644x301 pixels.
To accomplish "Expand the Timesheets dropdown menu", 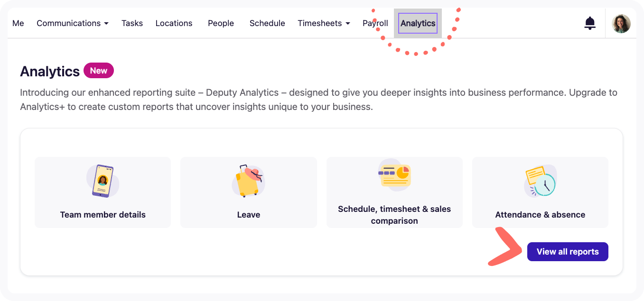I will (324, 23).
